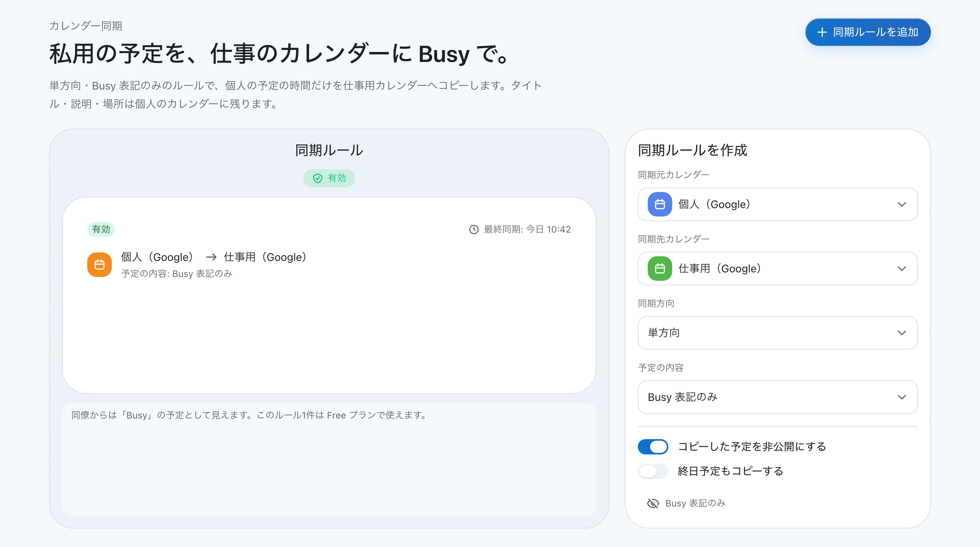Viewport: 980px width, 547px height.
Task: Open the 予定の内容 dropdown showing Busy 表記のみ
Action: click(778, 397)
